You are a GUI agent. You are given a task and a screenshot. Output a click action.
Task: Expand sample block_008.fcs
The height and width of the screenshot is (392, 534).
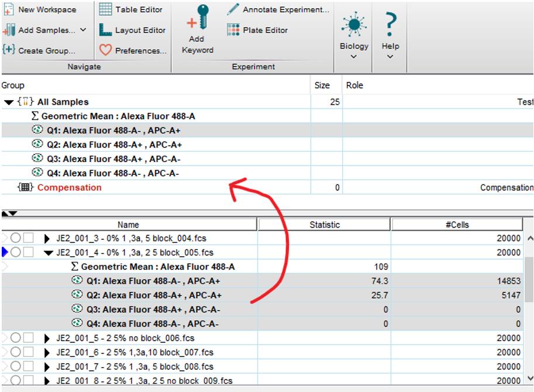[x=47, y=367]
